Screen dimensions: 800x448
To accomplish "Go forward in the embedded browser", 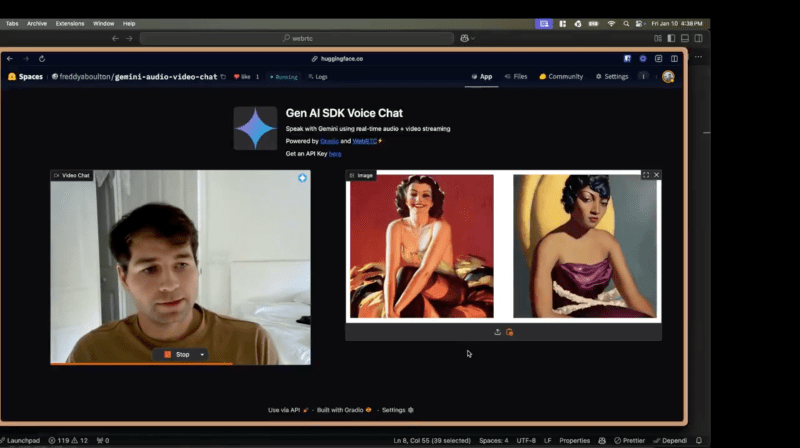I will click(26, 59).
